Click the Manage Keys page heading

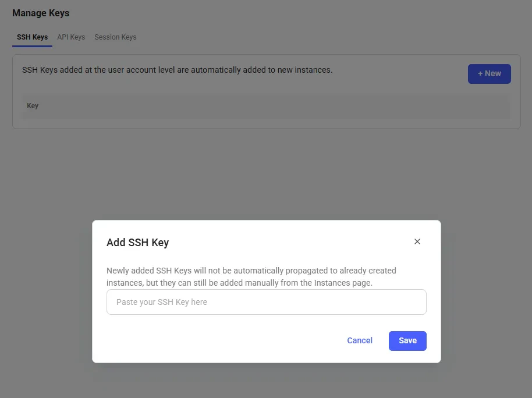click(41, 13)
